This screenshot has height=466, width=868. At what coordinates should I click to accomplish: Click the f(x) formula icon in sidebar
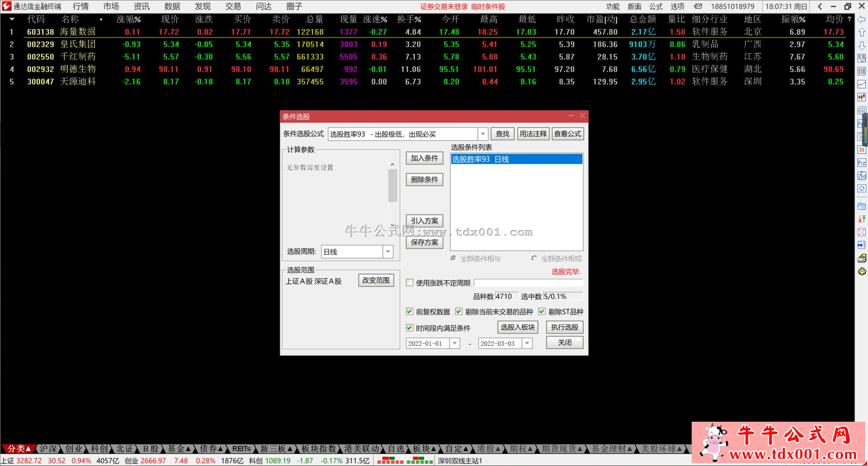[x=862, y=176]
